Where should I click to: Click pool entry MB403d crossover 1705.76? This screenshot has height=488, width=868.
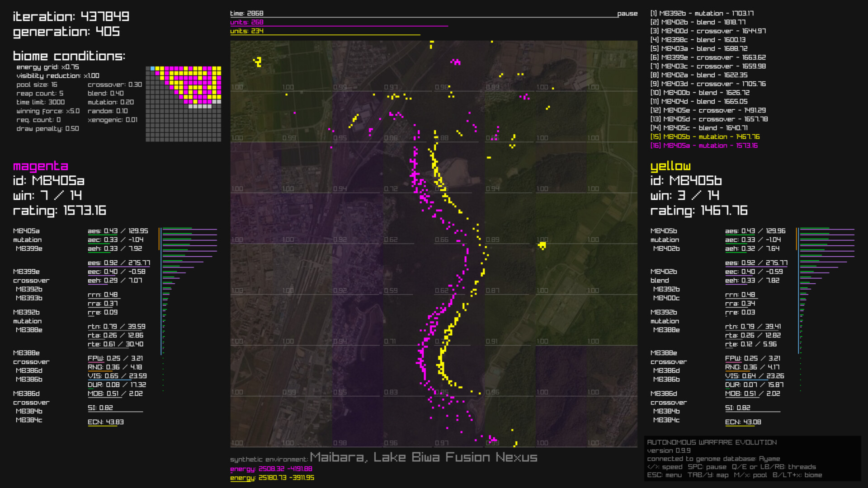tap(708, 84)
